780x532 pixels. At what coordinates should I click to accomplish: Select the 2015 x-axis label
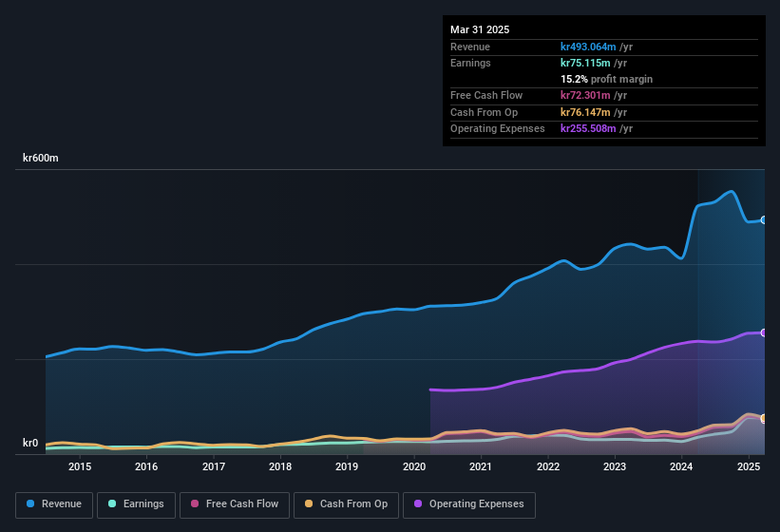click(80, 466)
